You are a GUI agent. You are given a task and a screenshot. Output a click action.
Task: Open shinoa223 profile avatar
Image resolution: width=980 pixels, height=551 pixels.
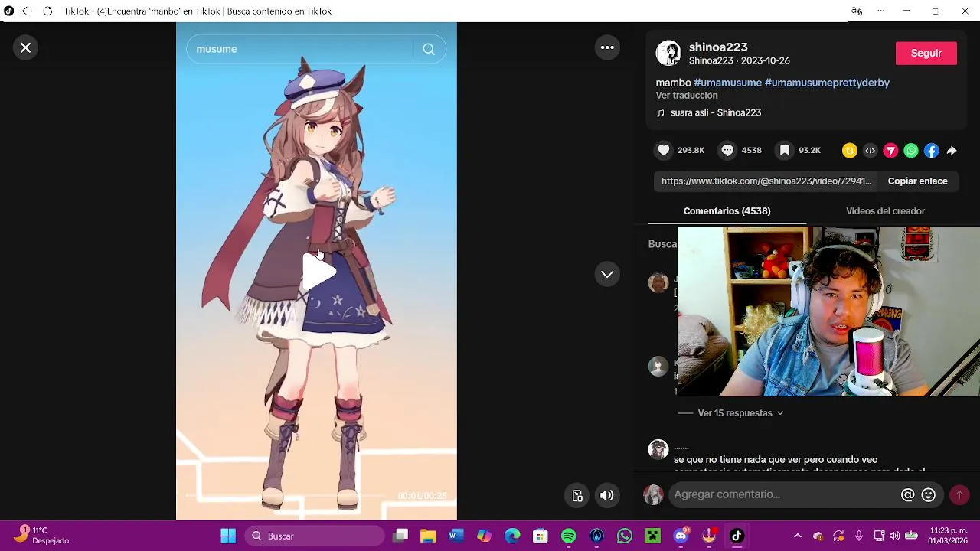tap(668, 53)
